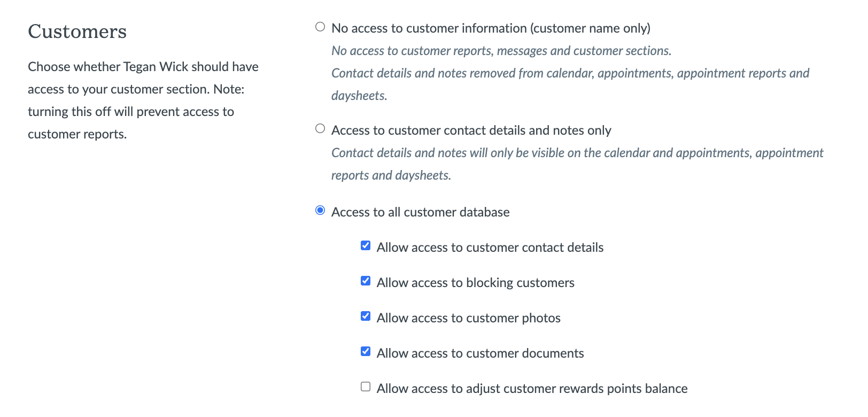Select the "No access to customer information" radio button
This screenshot has width=868, height=417.
coord(320,27)
